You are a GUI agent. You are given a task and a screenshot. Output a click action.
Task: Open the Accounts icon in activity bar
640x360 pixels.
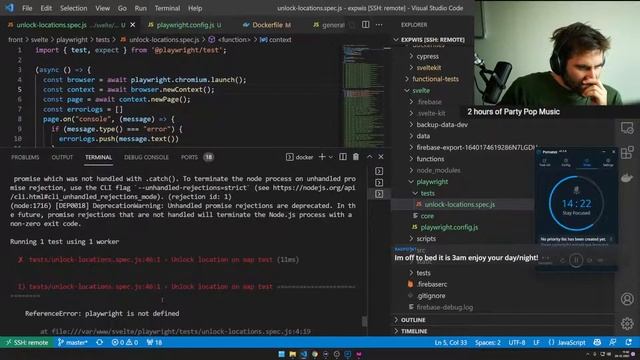point(627,299)
